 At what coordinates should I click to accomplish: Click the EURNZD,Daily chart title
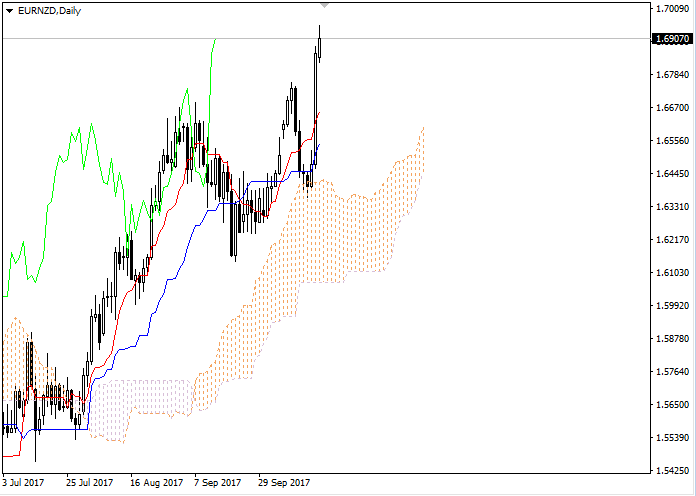[49, 11]
